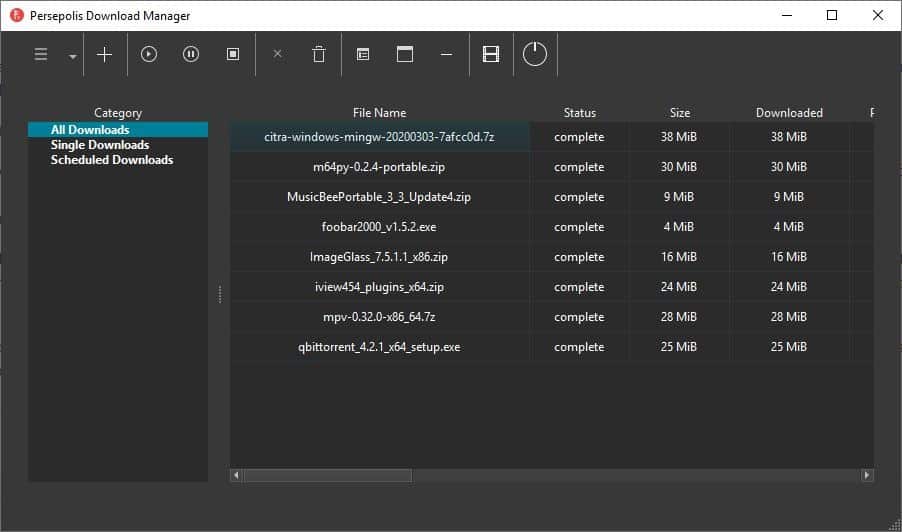Expand the menu dropdown arrow
The image size is (902, 532).
point(72,56)
